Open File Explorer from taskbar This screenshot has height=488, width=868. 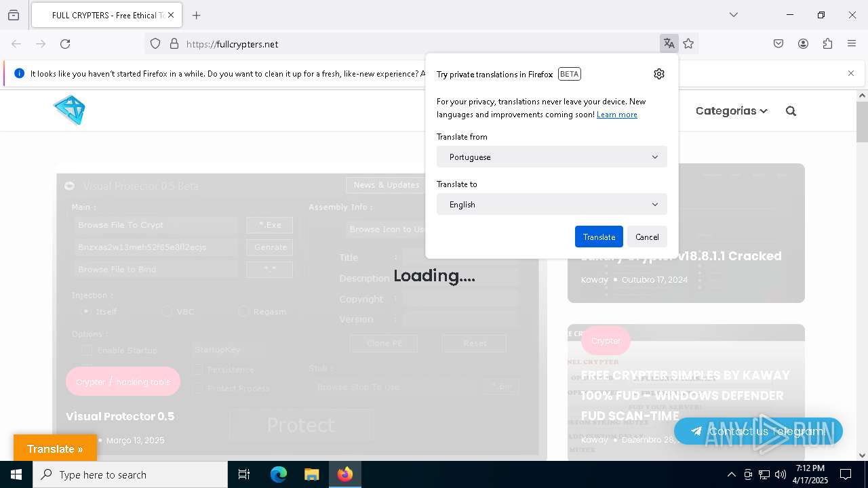[x=311, y=474]
